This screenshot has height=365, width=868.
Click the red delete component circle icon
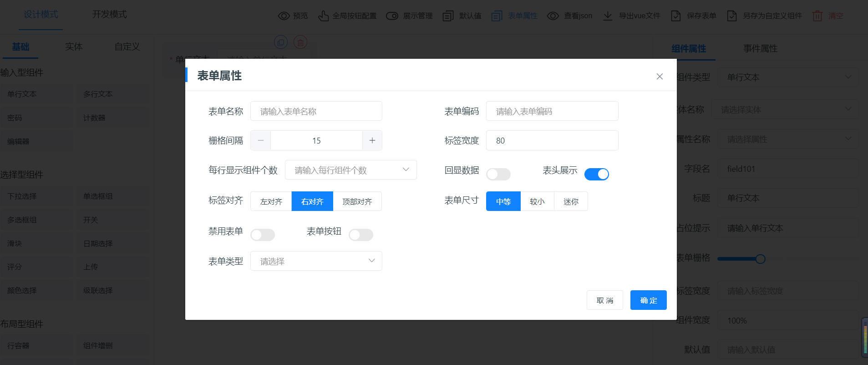coord(300,42)
